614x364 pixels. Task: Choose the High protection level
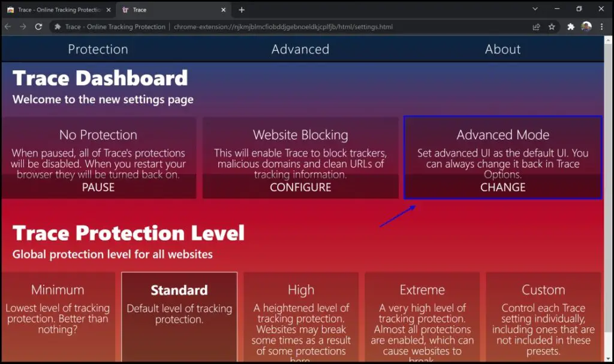point(301,317)
